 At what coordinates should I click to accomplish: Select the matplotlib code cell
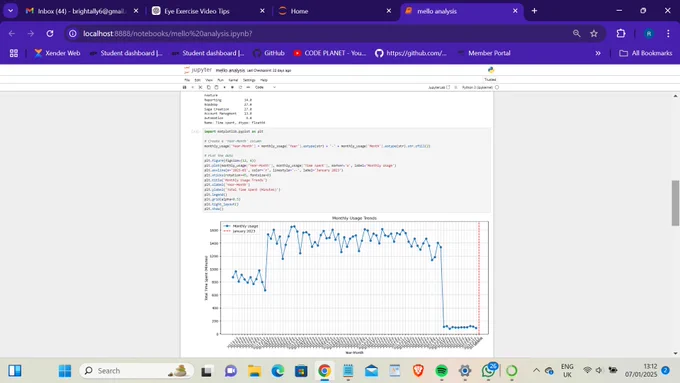tap(347, 170)
